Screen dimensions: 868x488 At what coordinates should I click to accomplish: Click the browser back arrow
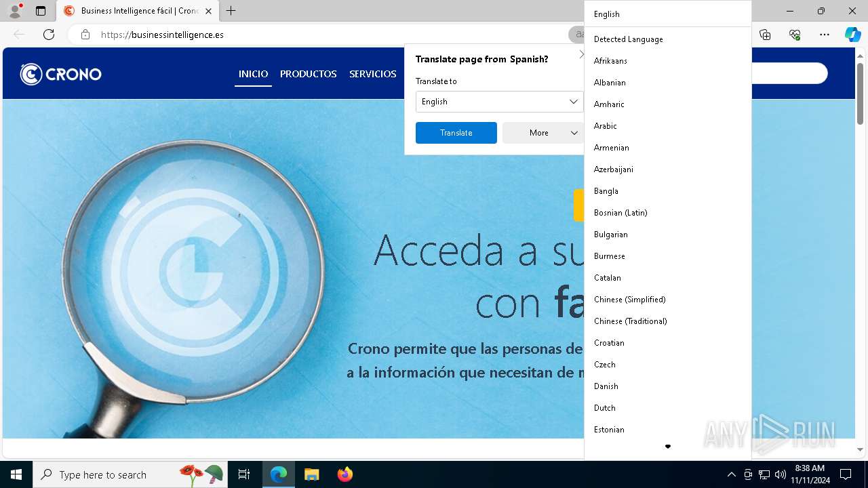tap(19, 35)
